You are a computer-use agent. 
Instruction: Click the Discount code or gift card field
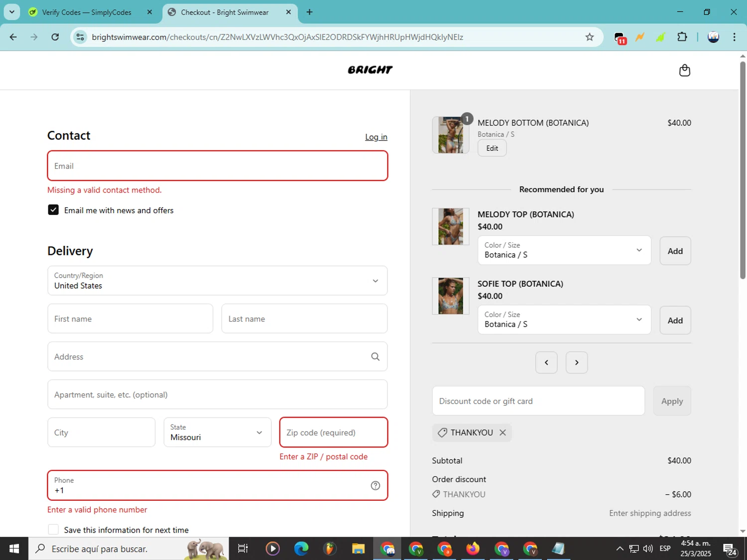click(538, 401)
